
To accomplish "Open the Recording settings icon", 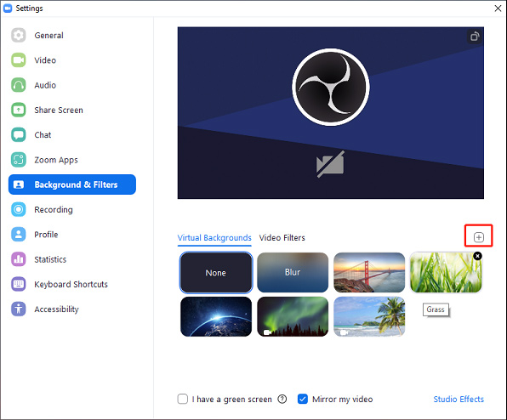I will (x=19, y=209).
